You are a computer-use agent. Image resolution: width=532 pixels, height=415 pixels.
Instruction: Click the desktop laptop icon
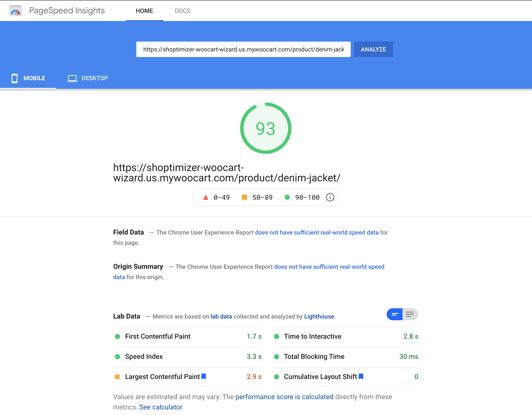tap(72, 78)
